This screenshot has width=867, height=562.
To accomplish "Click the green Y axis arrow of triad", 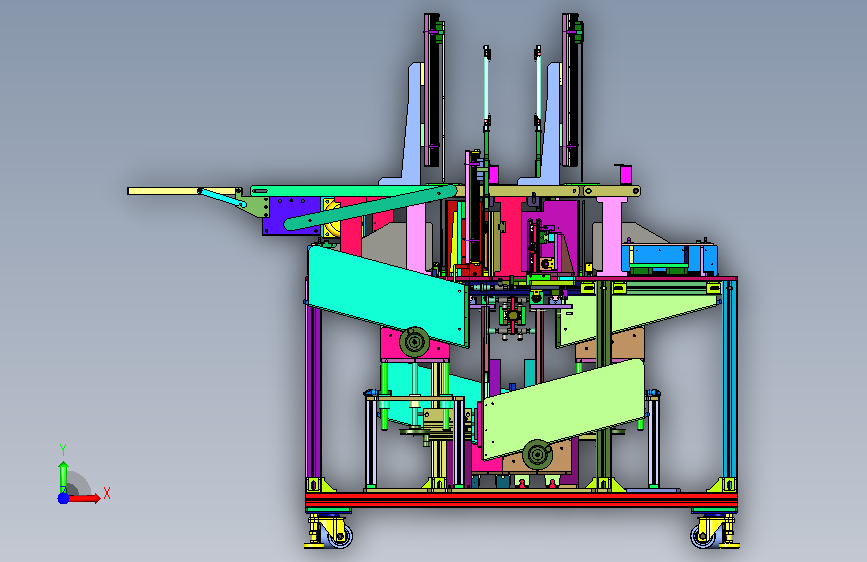I will click(63, 476).
